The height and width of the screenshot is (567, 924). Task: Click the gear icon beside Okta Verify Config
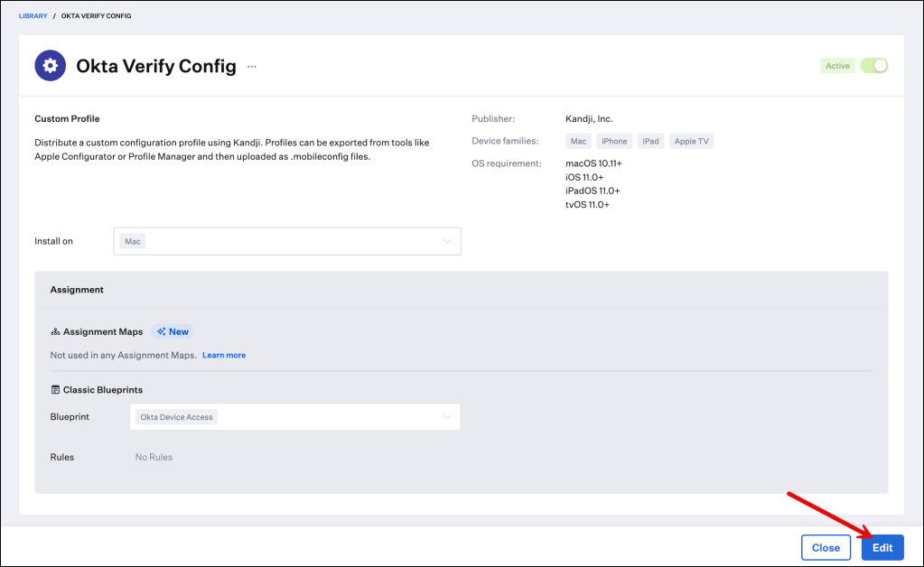(x=50, y=66)
